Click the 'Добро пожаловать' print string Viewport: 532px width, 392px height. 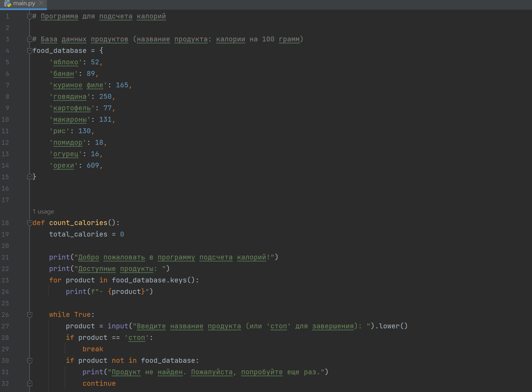click(x=174, y=257)
